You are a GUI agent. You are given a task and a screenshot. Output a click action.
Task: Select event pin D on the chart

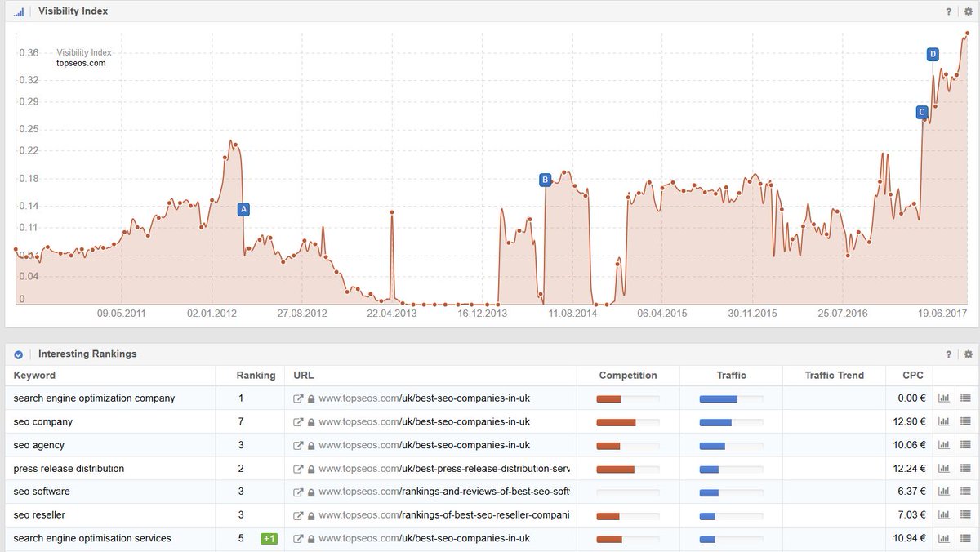point(933,55)
